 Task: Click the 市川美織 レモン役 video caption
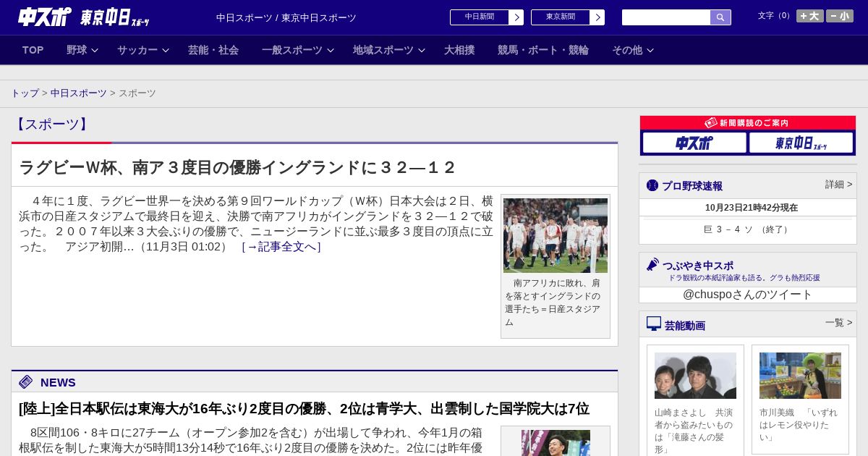[800, 425]
